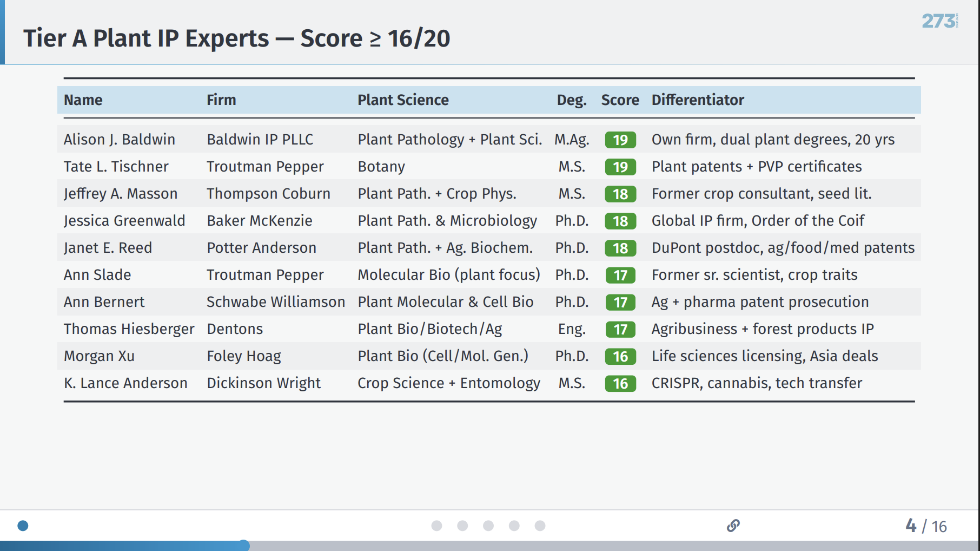This screenshot has height=551, width=980.
Task: Click the score badge for Thomas Hiesberger
Action: click(620, 329)
